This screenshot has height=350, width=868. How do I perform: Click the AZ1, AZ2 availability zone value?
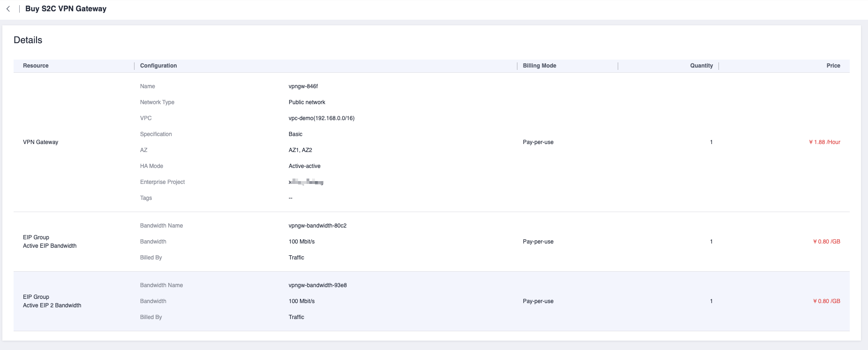(x=300, y=150)
